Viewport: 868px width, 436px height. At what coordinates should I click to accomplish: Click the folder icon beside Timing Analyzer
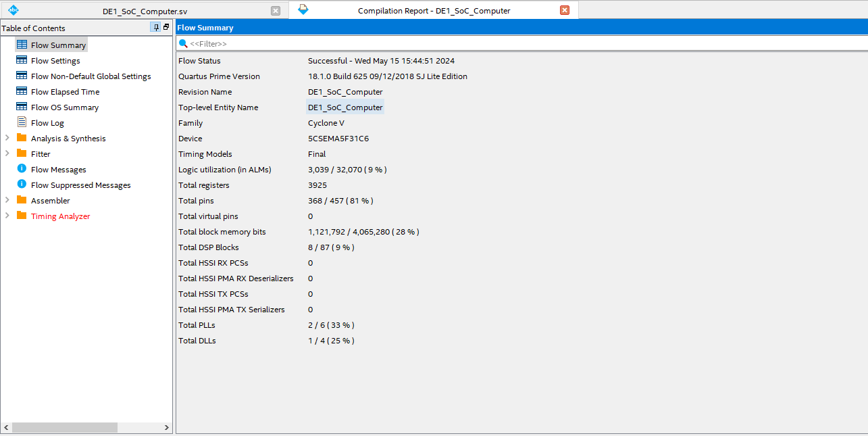tap(22, 216)
